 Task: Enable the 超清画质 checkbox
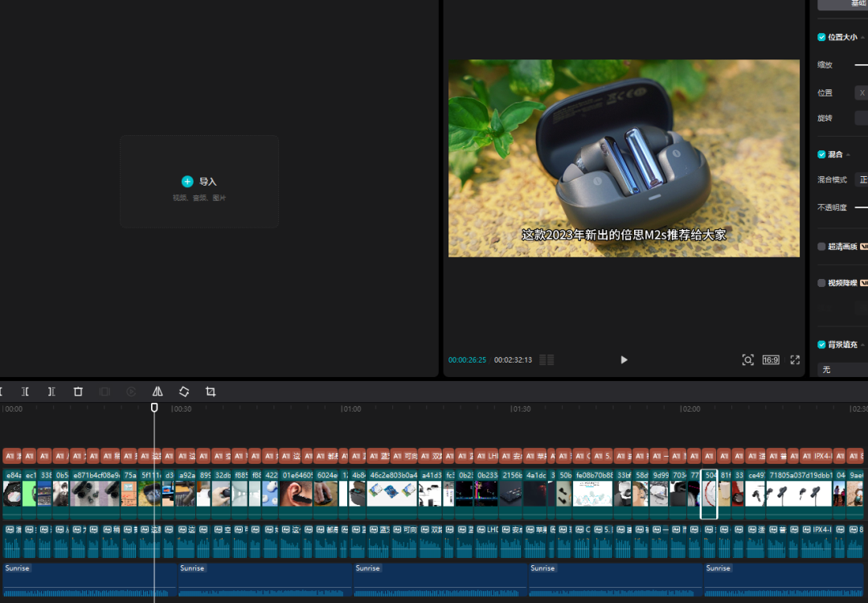pyautogui.click(x=821, y=246)
